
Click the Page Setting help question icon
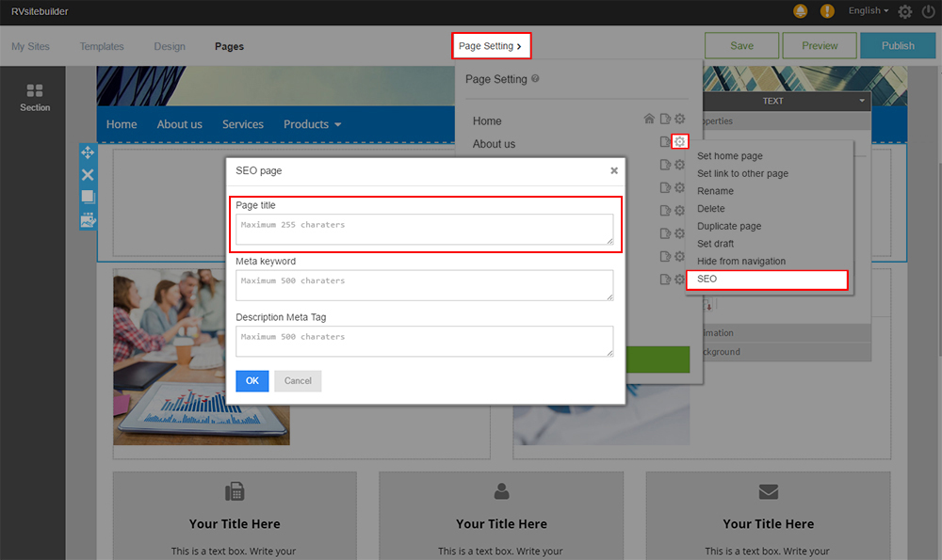pyautogui.click(x=535, y=79)
